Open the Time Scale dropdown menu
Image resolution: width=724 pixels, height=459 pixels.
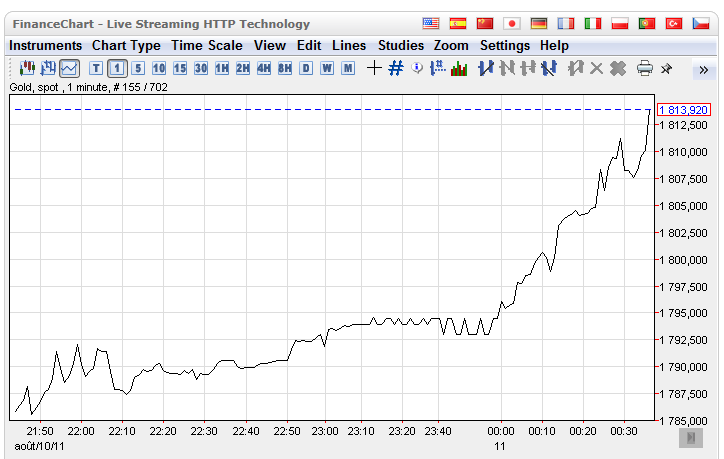click(207, 45)
